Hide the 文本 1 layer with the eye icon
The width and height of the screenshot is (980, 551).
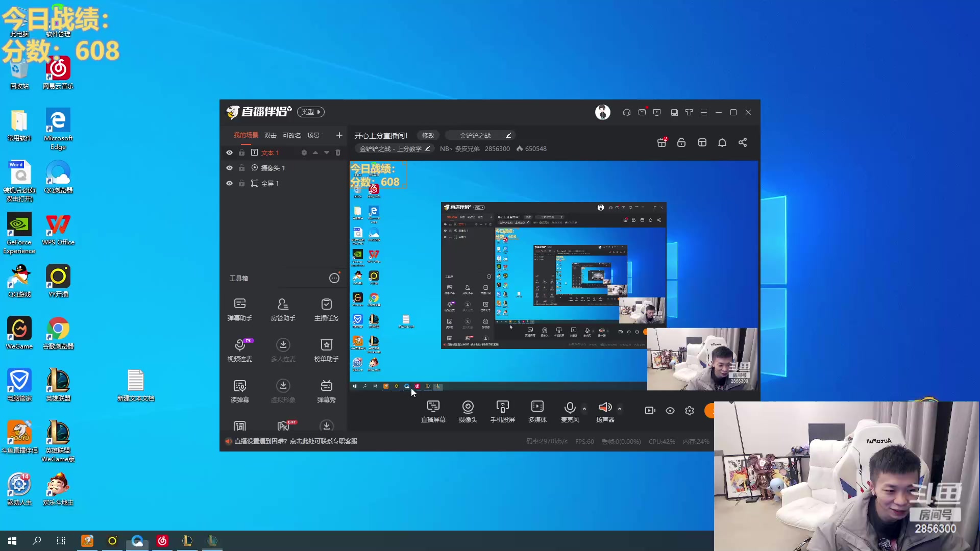(229, 153)
